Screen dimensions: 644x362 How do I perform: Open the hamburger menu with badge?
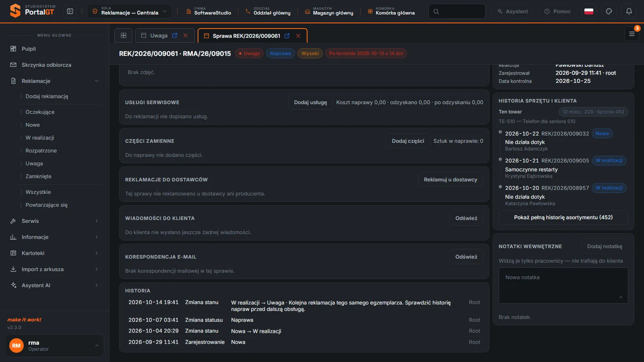point(632,34)
